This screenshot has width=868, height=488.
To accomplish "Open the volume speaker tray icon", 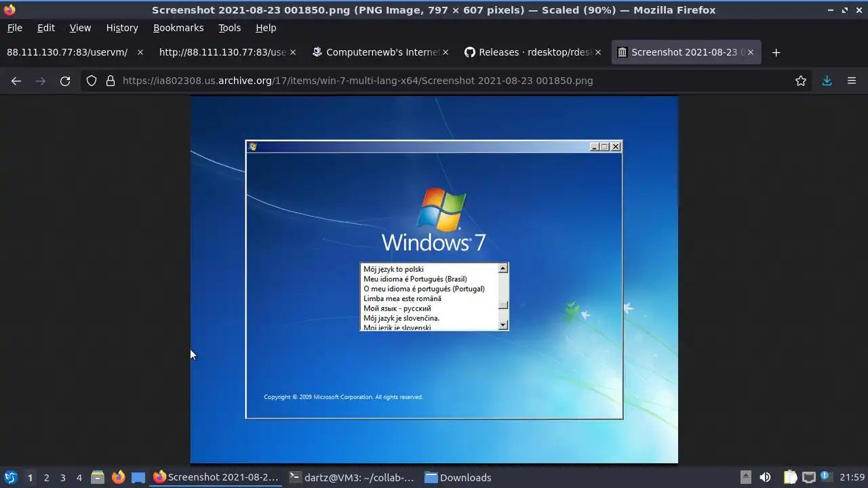I will coord(765,477).
